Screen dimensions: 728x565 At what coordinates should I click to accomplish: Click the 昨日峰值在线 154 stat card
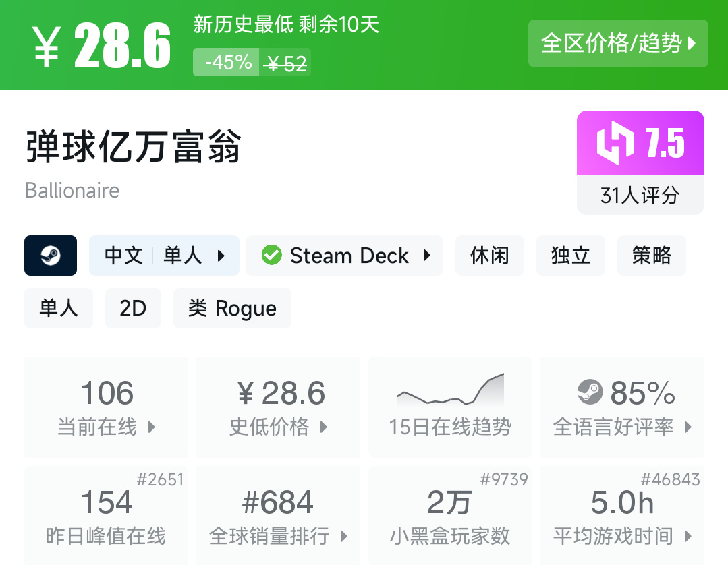coord(107,515)
